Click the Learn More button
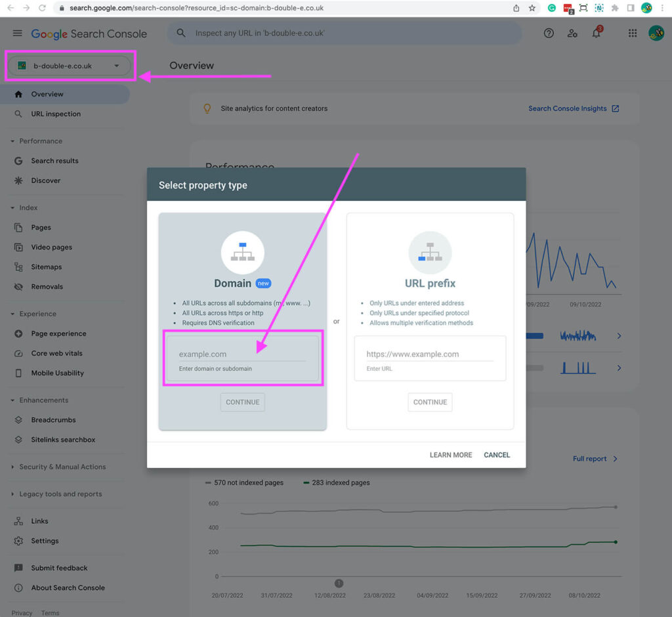Image resolution: width=672 pixels, height=617 pixels. coord(450,455)
